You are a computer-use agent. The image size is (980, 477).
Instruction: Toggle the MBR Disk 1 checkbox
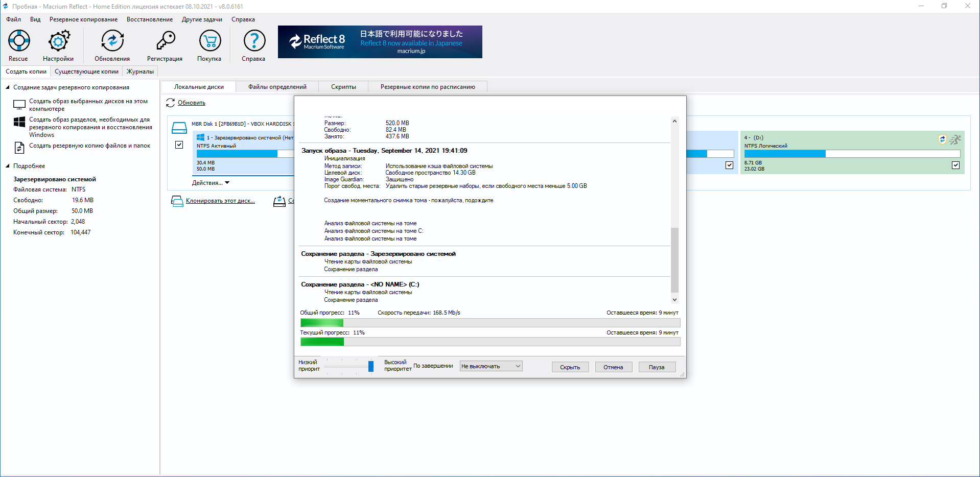coord(179,145)
